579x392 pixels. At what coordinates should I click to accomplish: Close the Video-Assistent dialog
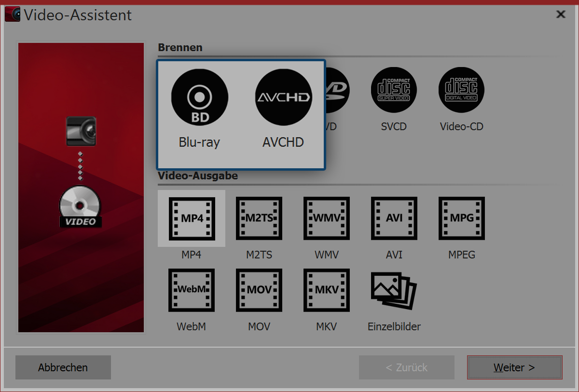pos(560,14)
